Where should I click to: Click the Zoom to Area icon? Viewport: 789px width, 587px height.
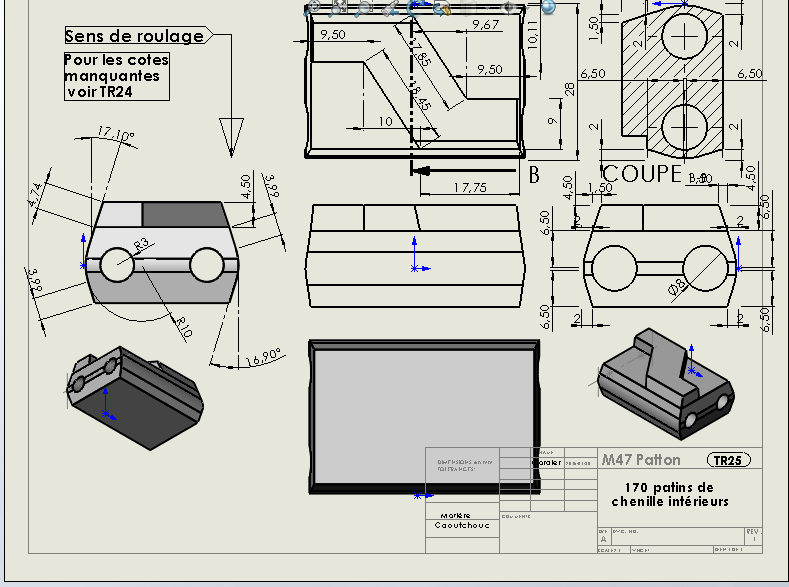point(339,7)
